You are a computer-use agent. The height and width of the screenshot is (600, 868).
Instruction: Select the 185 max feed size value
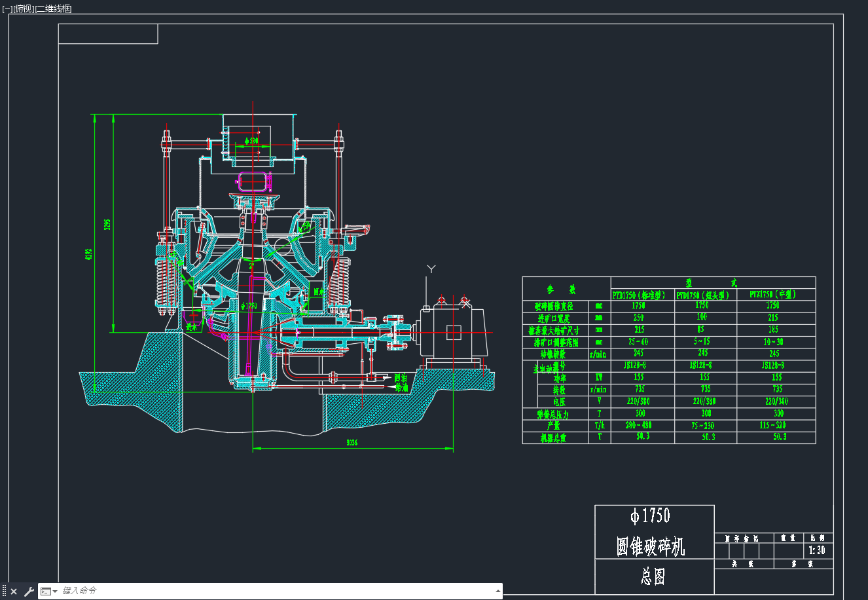pyautogui.click(x=773, y=329)
